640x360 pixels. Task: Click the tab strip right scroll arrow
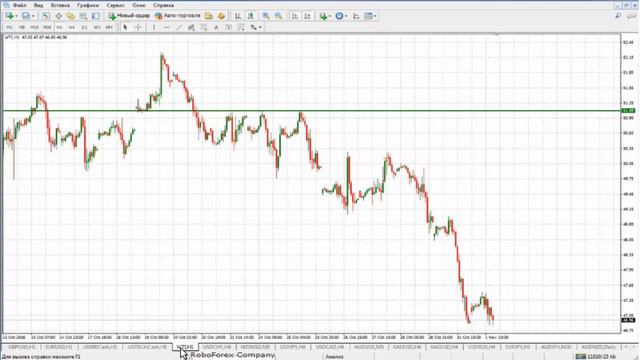click(x=635, y=347)
